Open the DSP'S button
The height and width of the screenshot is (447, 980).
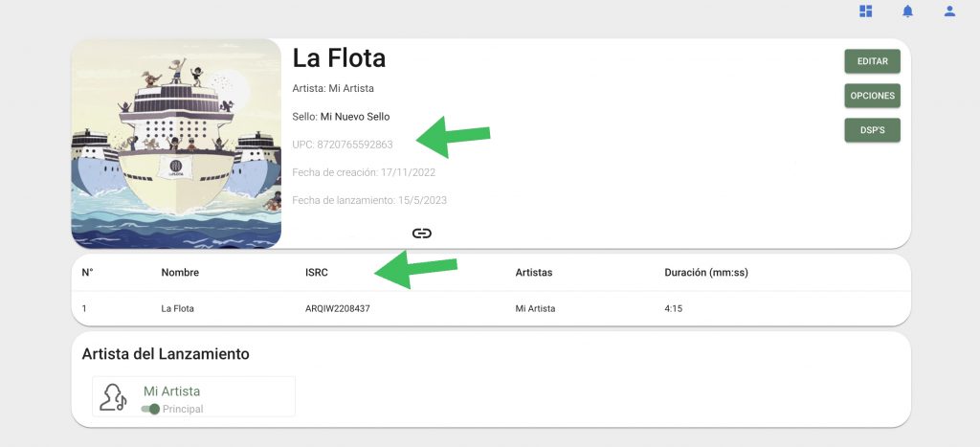873,130
